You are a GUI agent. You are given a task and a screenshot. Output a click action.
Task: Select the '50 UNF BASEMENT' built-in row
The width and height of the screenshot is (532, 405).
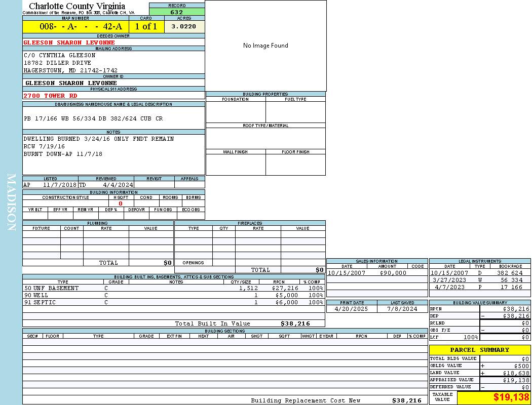pos(52,288)
